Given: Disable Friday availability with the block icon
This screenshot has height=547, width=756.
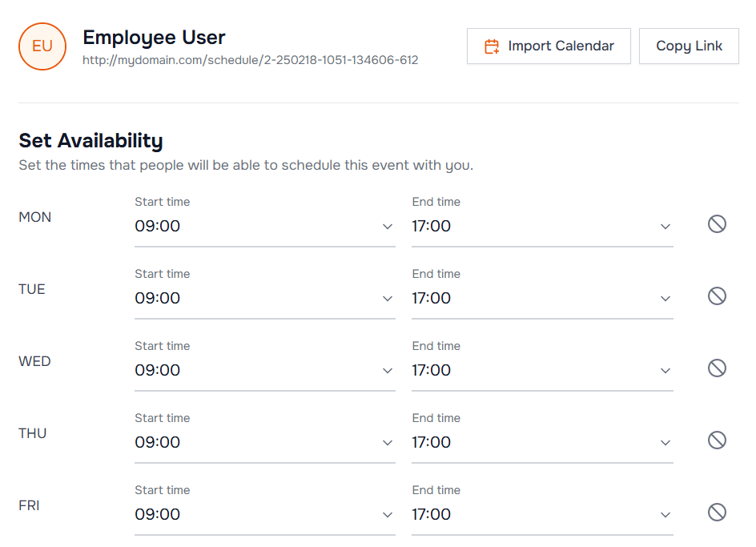Looking at the screenshot, I should pyautogui.click(x=717, y=512).
